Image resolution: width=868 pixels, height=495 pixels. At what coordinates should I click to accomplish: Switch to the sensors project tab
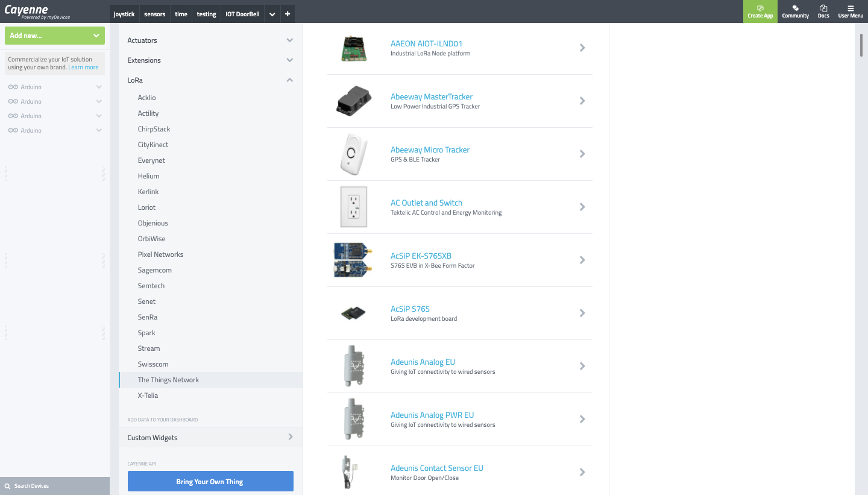(x=155, y=14)
